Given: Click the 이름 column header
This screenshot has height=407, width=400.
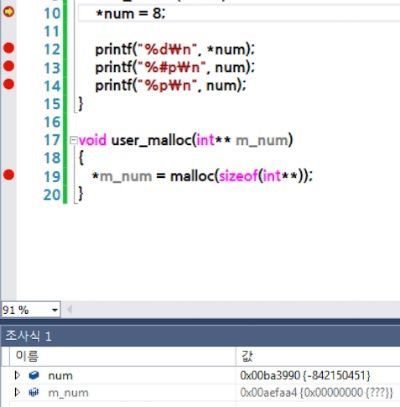Looking at the screenshot, I should point(27,356).
